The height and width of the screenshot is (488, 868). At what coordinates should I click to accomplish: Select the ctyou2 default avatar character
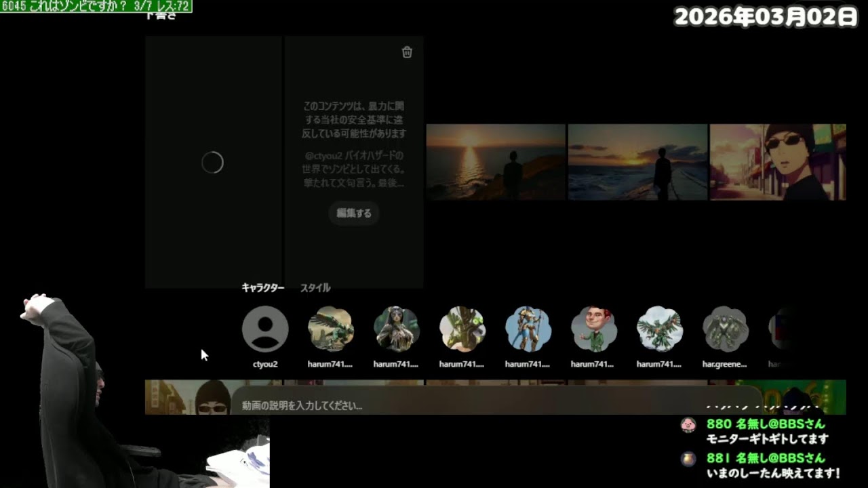(265, 329)
